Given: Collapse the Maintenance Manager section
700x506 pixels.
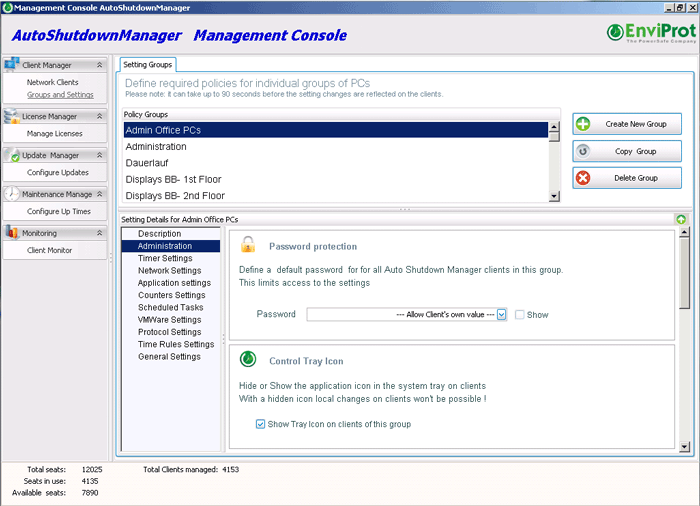Looking at the screenshot, I should pos(99,194).
